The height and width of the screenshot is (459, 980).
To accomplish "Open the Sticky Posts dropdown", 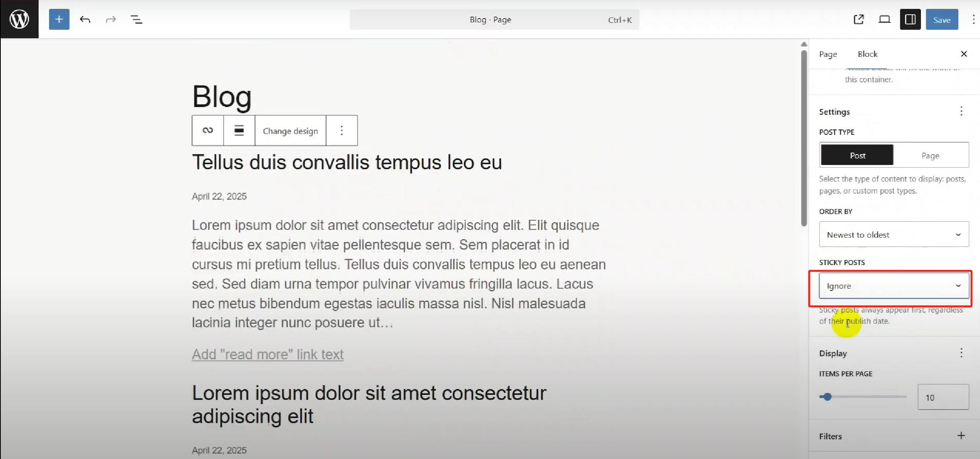I will pyautogui.click(x=893, y=286).
